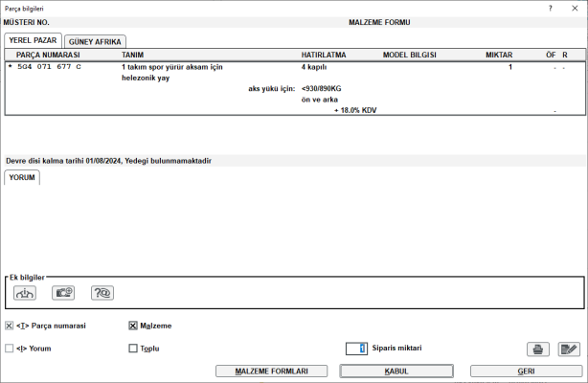Click the help question mark in title bar

coord(550,8)
